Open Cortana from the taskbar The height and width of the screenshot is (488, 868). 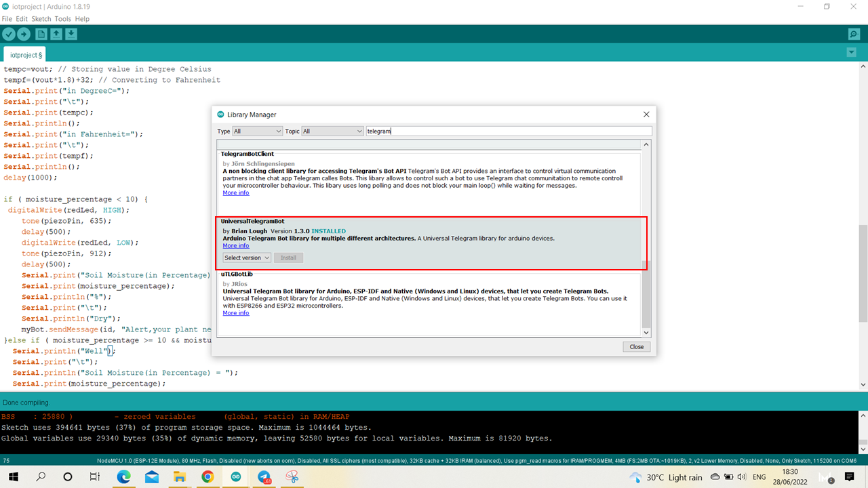(68, 477)
